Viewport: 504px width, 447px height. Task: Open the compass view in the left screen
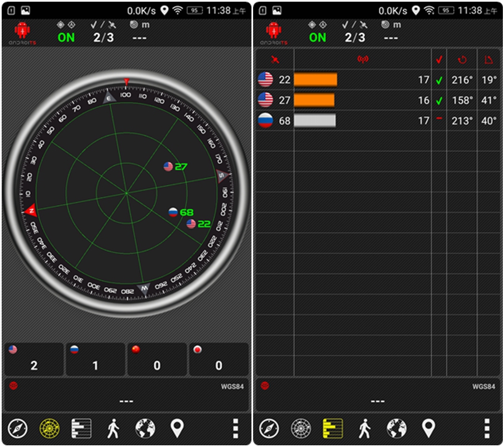(18, 429)
